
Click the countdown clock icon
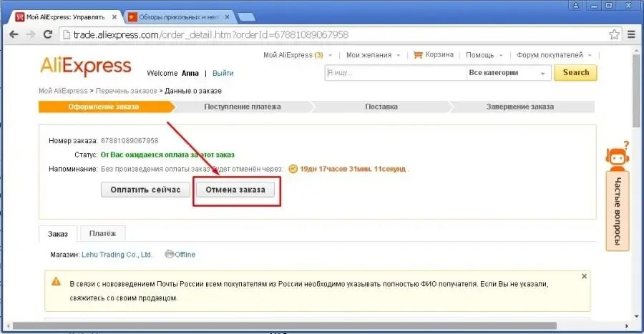[293, 169]
